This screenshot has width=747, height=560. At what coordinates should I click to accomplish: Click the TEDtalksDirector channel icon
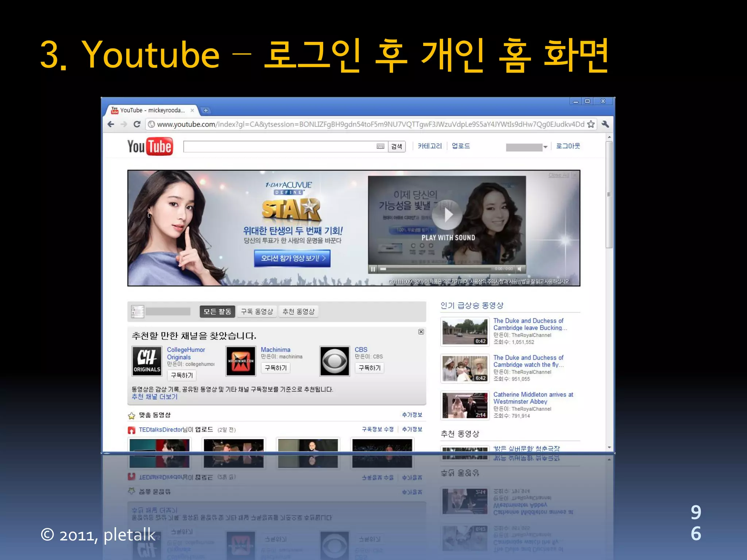point(132,430)
